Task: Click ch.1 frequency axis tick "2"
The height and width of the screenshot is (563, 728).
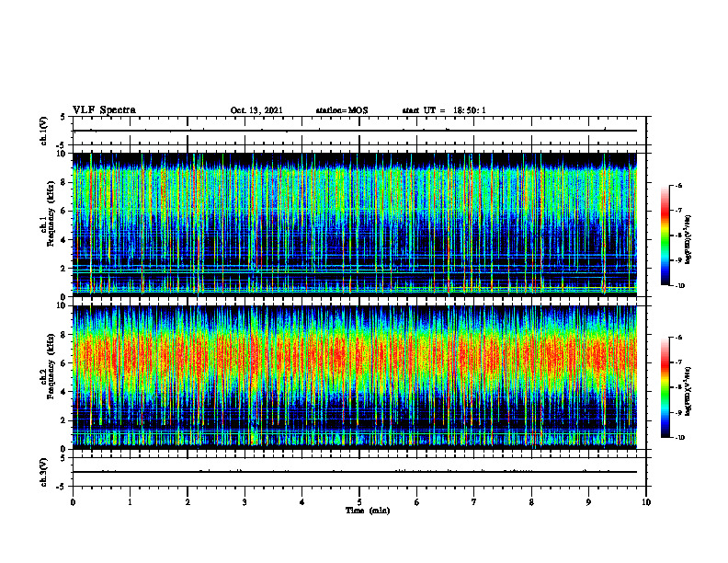Action: point(64,269)
